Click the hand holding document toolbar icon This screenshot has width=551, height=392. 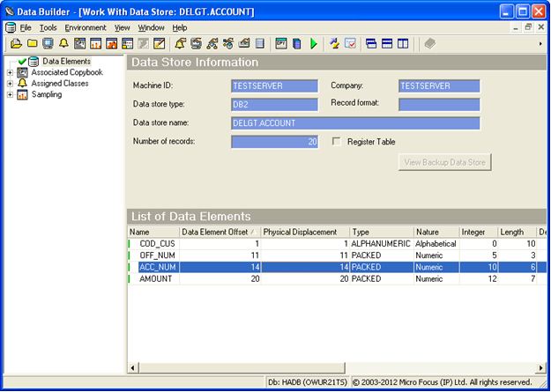coord(244,43)
